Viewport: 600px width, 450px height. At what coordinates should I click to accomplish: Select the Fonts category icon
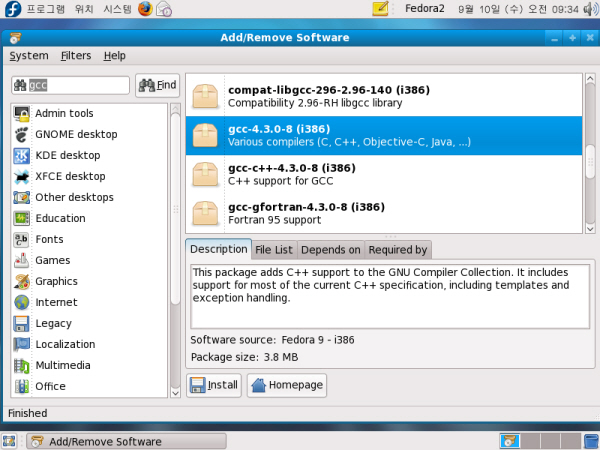[x=21, y=240]
